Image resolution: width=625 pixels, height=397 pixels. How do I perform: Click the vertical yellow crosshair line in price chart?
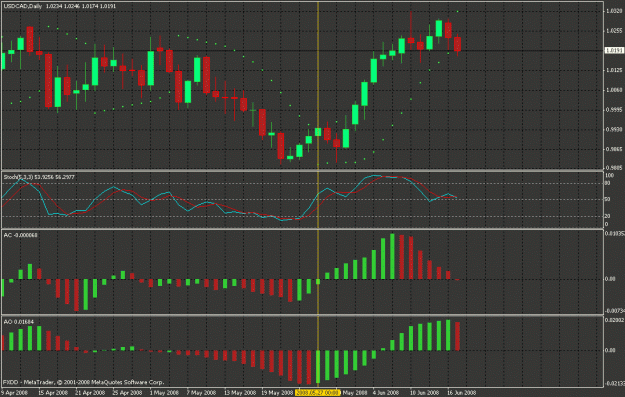318,86
